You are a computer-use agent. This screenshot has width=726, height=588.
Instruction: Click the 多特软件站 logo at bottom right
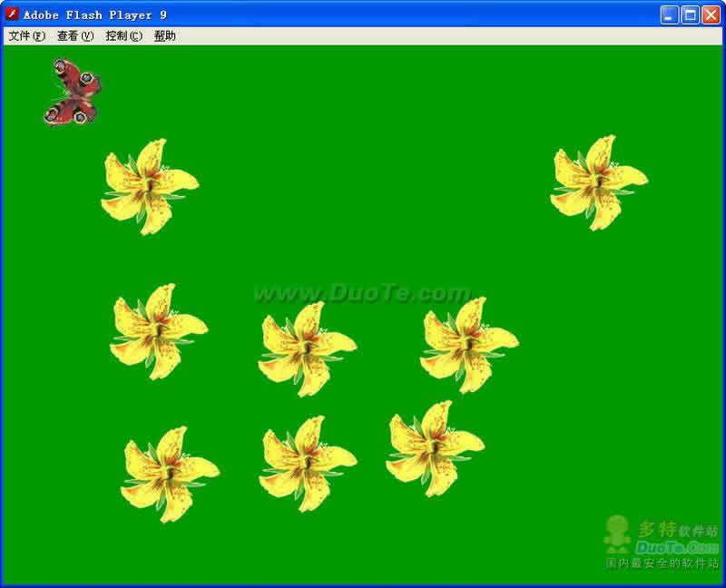[x=662, y=542]
